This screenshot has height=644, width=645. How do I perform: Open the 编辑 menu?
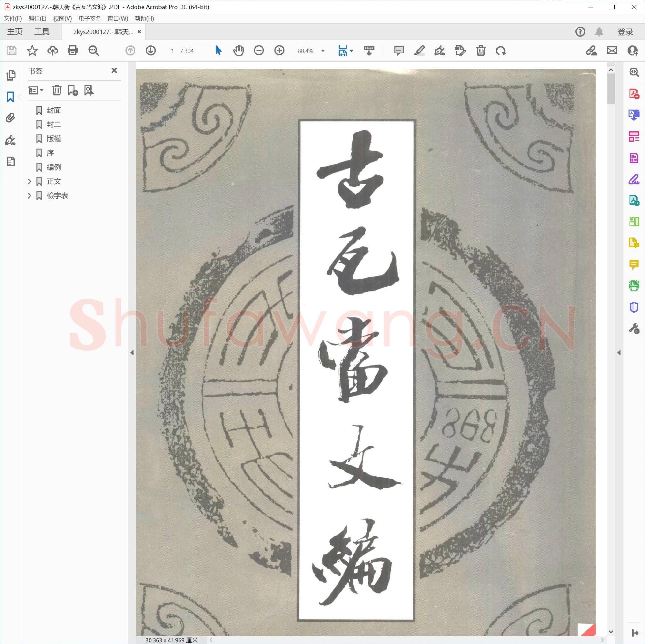[37, 19]
